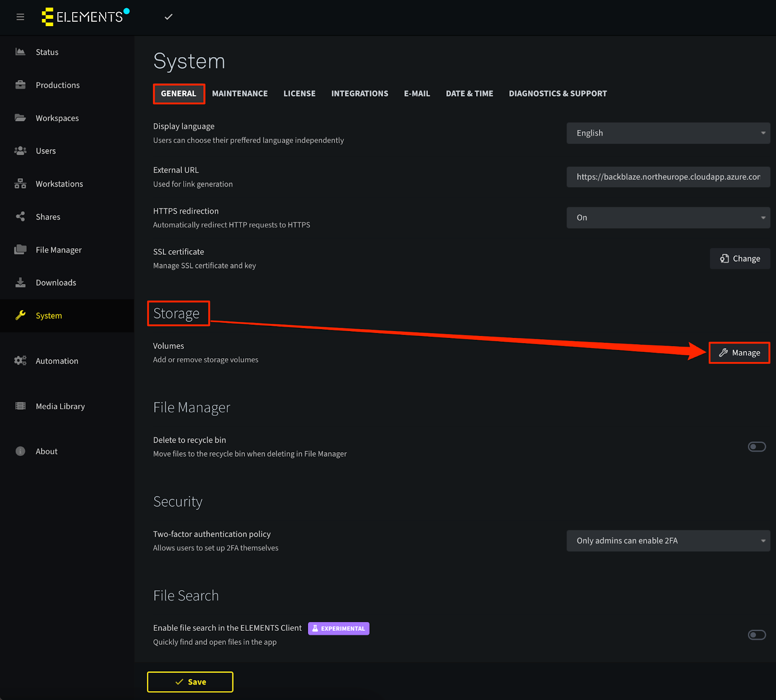Switch to the Maintenance tab
776x700 pixels.
[240, 94]
